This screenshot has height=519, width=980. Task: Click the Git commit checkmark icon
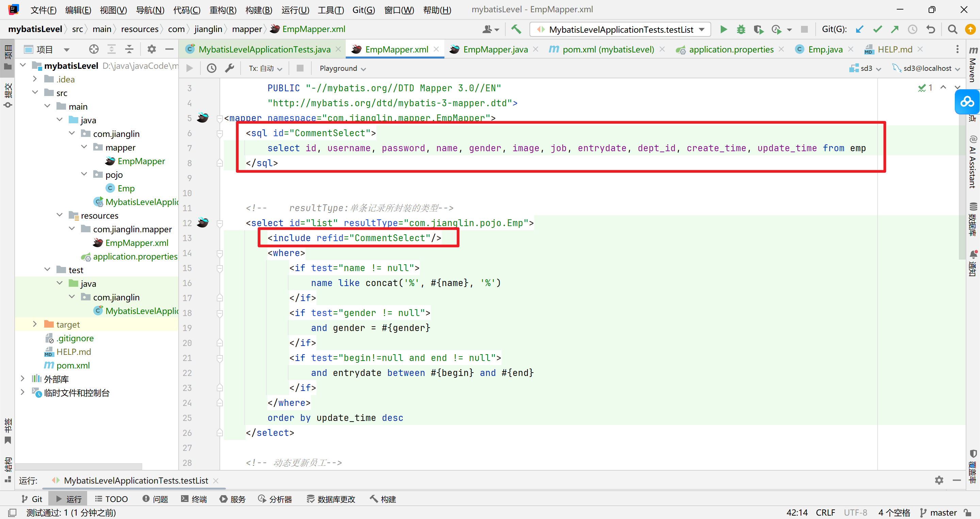[877, 29]
